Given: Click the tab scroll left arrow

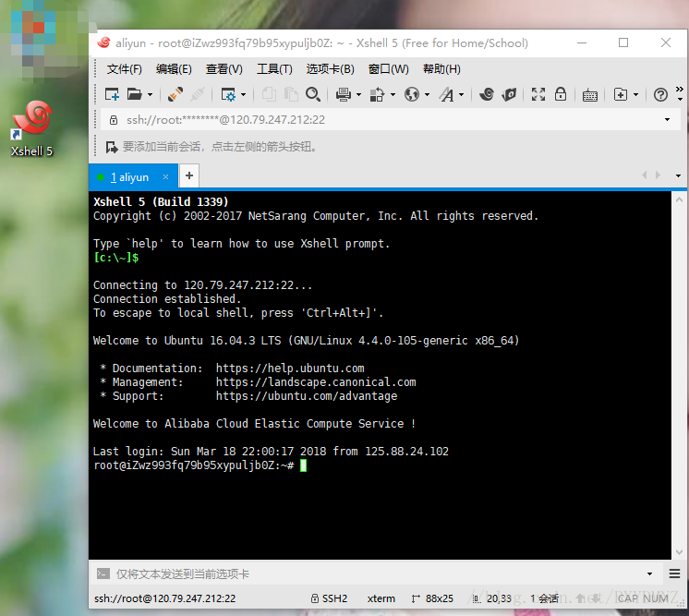Looking at the screenshot, I should tap(645, 175).
